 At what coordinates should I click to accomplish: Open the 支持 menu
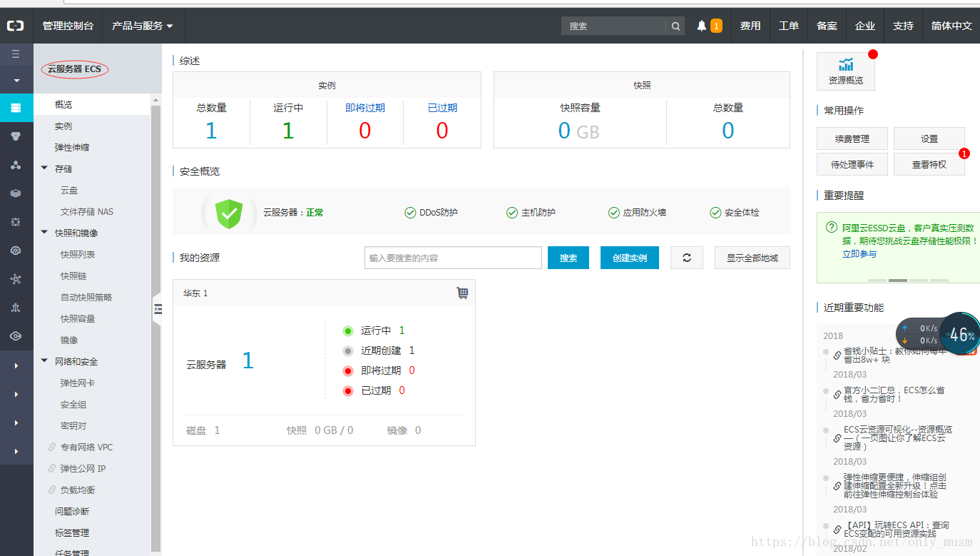point(903,26)
